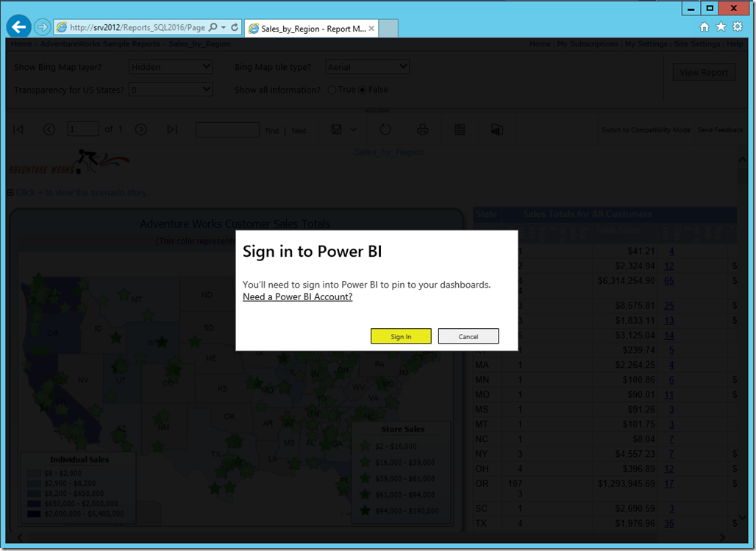Viewport: 756px width, 551px height.
Task: Click the current page number field
Action: (83, 129)
